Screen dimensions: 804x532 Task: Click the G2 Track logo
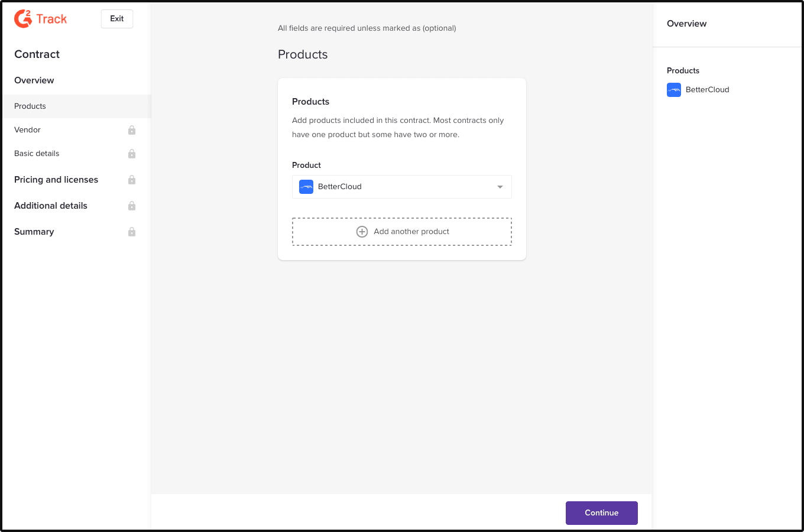[40, 19]
